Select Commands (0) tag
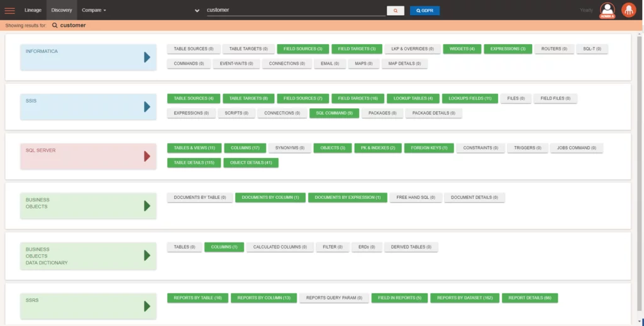This screenshot has width=644, height=326. coord(189,64)
